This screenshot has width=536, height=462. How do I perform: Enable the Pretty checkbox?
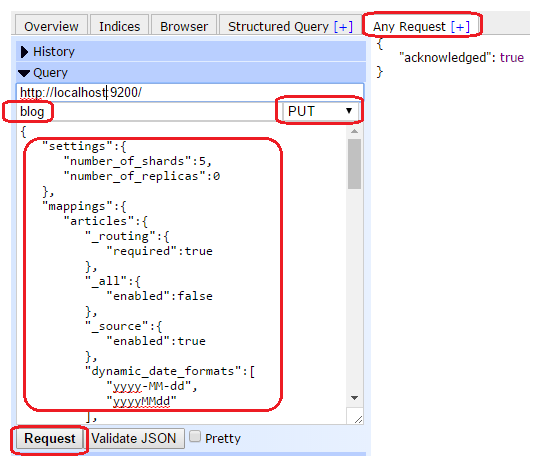pyautogui.click(x=195, y=436)
